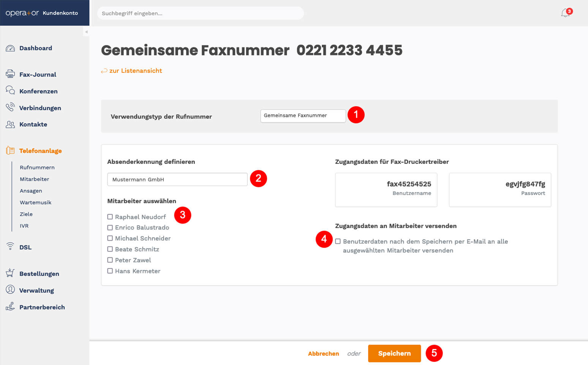
Task: Go to the Wartemusik submenu item
Action: pyautogui.click(x=36, y=202)
